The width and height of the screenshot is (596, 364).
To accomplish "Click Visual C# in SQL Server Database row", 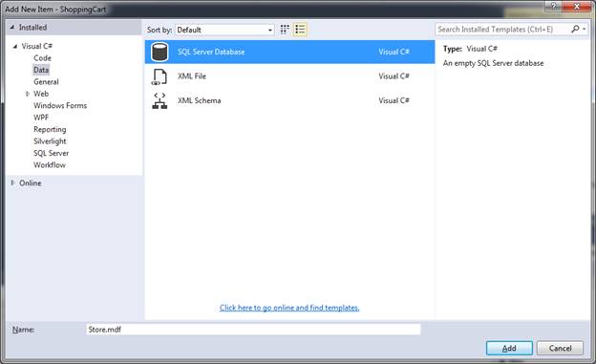I will coord(394,52).
